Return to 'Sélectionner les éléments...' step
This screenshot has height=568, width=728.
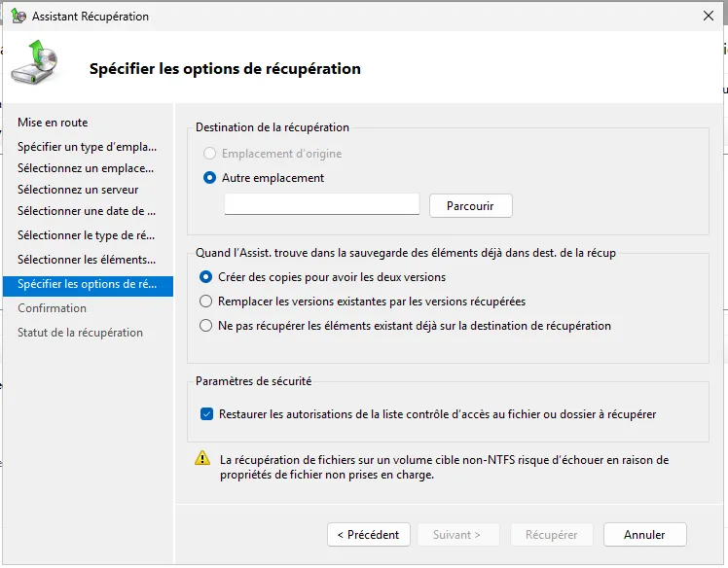(87, 260)
